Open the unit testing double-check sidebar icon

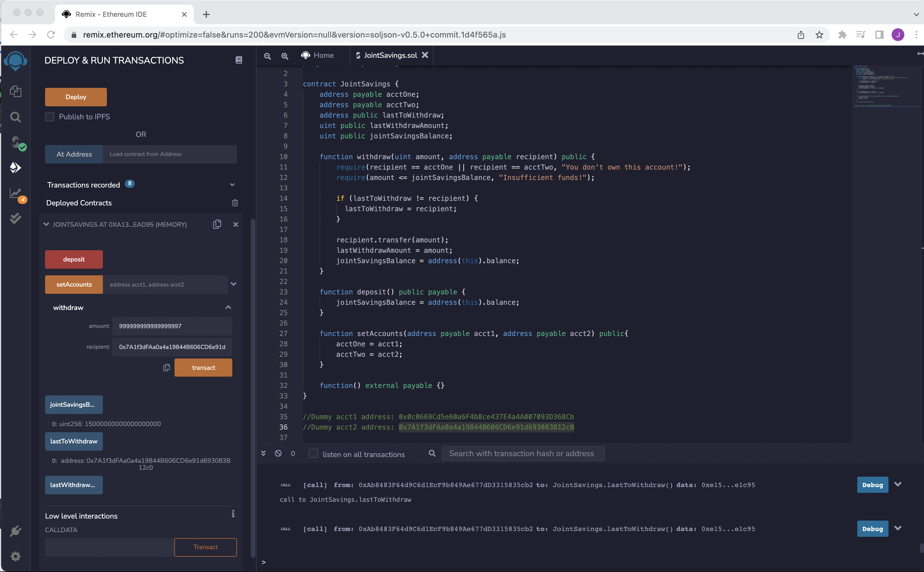click(16, 218)
